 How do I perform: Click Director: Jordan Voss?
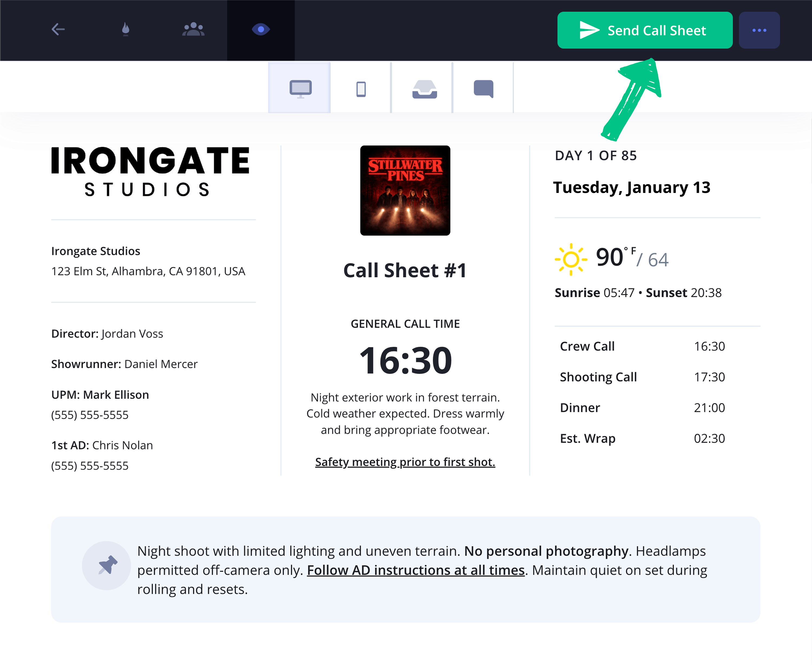pyautogui.click(x=107, y=334)
